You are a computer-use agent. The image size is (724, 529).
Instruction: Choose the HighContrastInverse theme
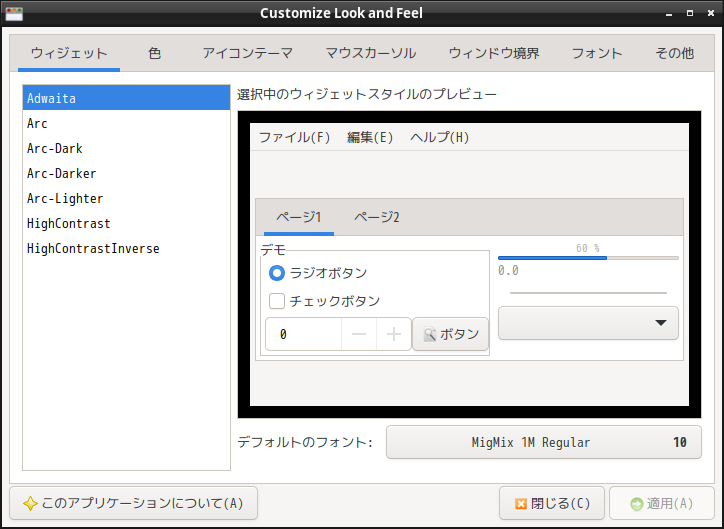coord(93,249)
